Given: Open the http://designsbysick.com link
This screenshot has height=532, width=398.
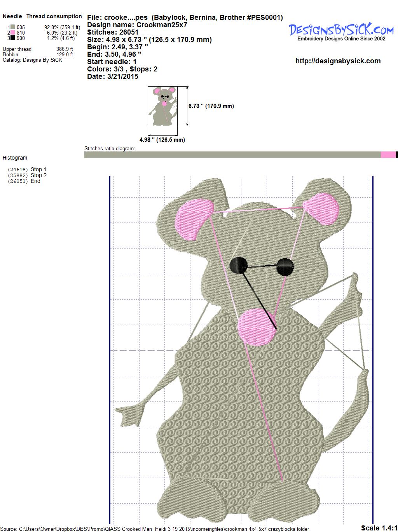Looking at the screenshot, I should (x=338, y=61).
